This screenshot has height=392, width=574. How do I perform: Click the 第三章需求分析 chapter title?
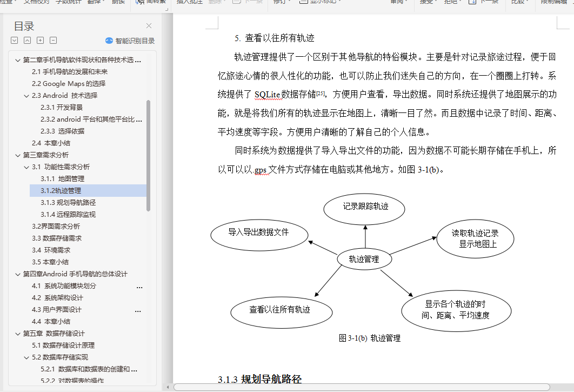(46, 155)
